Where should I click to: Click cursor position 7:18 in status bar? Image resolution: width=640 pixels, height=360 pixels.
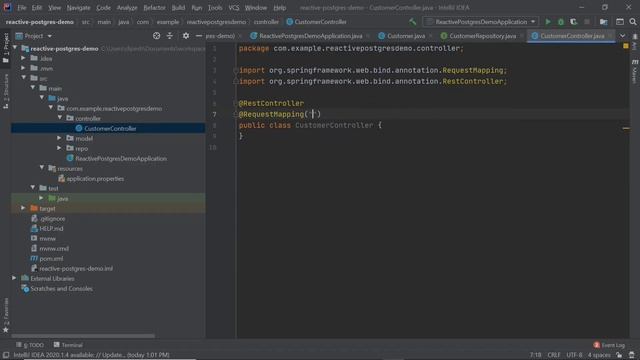click(x=535, y=355)
